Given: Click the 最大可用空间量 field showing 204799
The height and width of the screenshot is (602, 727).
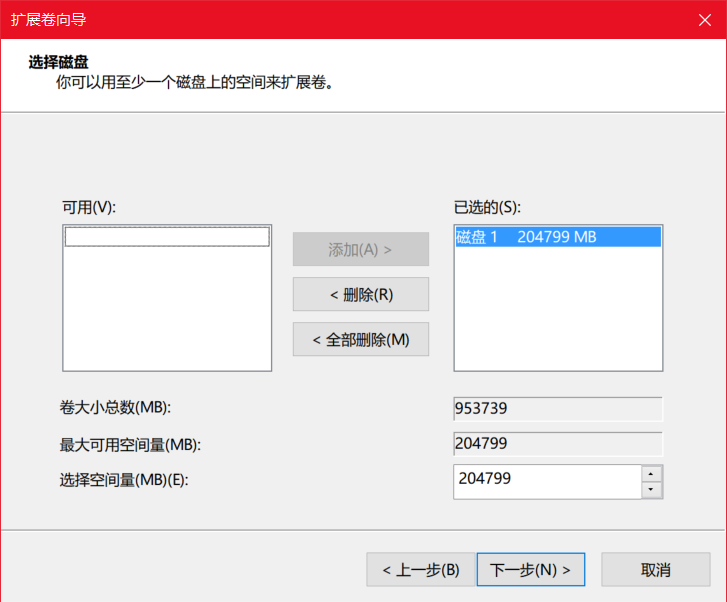Looking at the screenshot, I should coord(558,444).
